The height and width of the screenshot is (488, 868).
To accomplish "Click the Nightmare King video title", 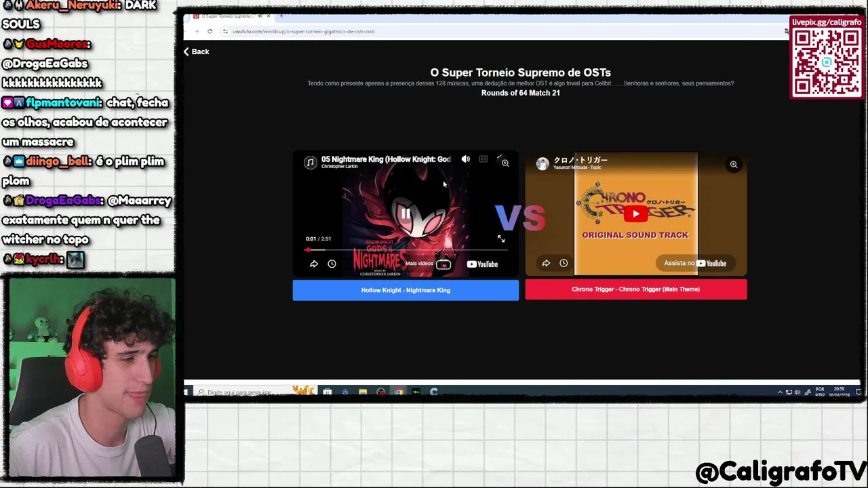I will click(x=386, y=159).
